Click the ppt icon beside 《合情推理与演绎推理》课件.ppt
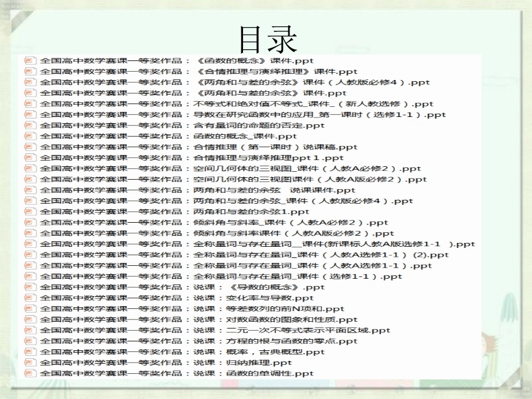The height and width of the screenshot is (399, 532). [30, 72]
